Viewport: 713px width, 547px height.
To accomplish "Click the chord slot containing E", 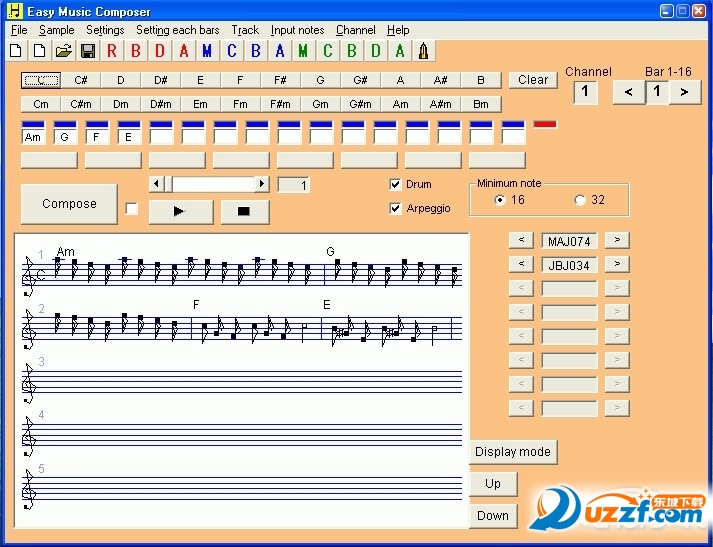I will pos(129,137).
